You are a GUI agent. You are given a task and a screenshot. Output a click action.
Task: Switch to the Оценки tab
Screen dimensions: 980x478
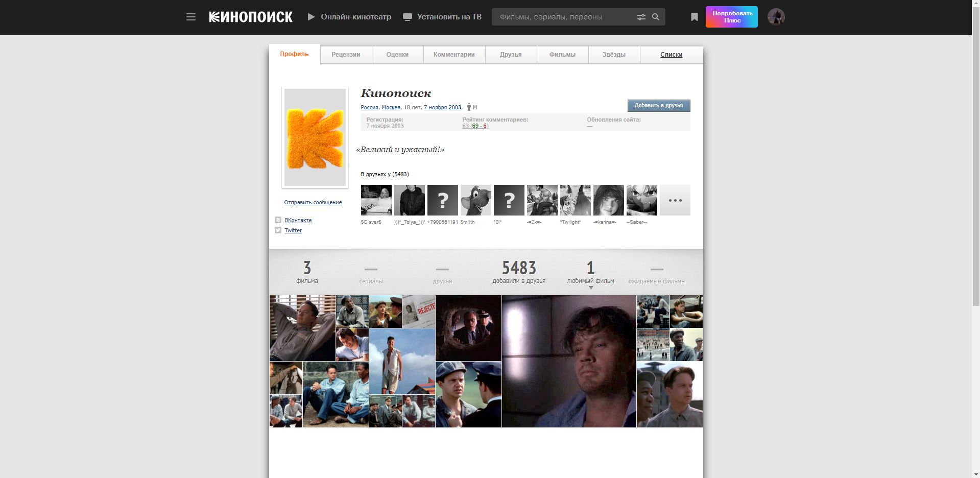tap(397, 55)
